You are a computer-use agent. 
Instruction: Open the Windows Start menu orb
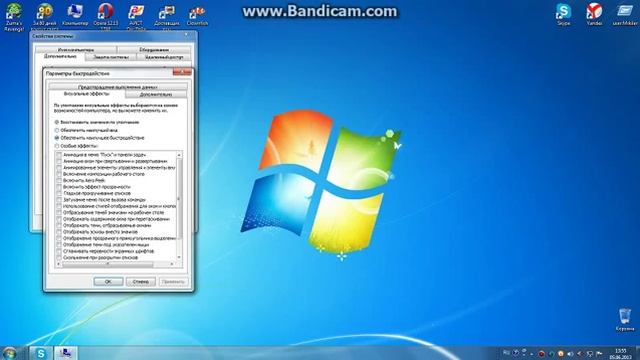10,353
